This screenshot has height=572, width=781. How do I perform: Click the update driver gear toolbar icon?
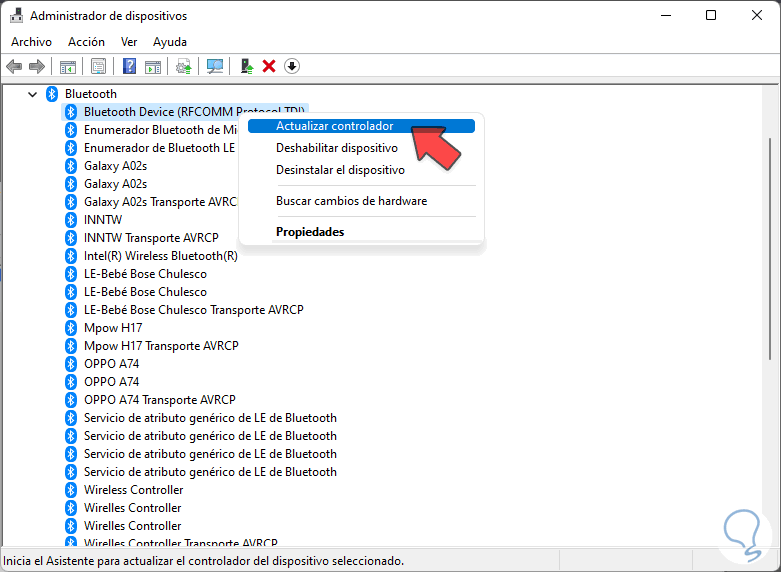pos(184,66)
